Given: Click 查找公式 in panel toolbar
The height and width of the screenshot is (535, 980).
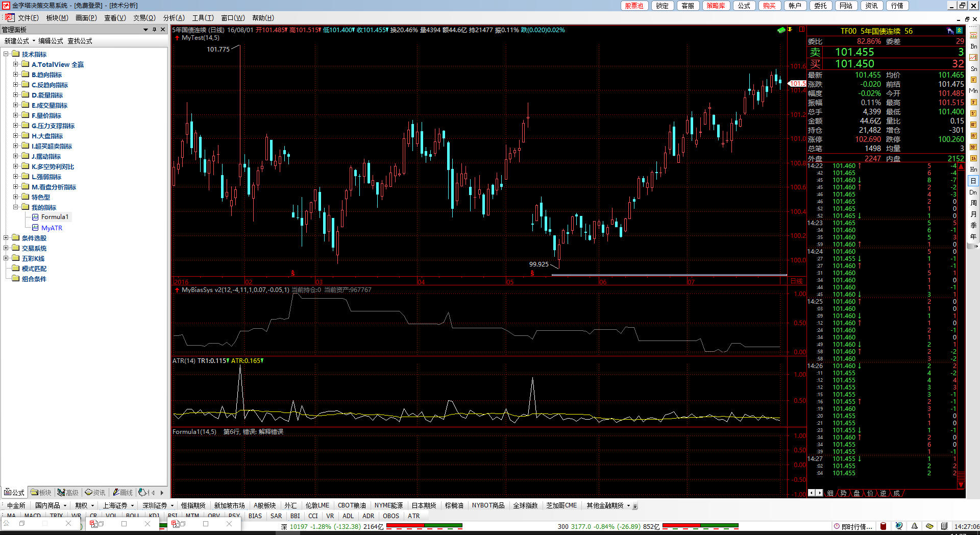Looking at the screenshot, I should (80, 41).
